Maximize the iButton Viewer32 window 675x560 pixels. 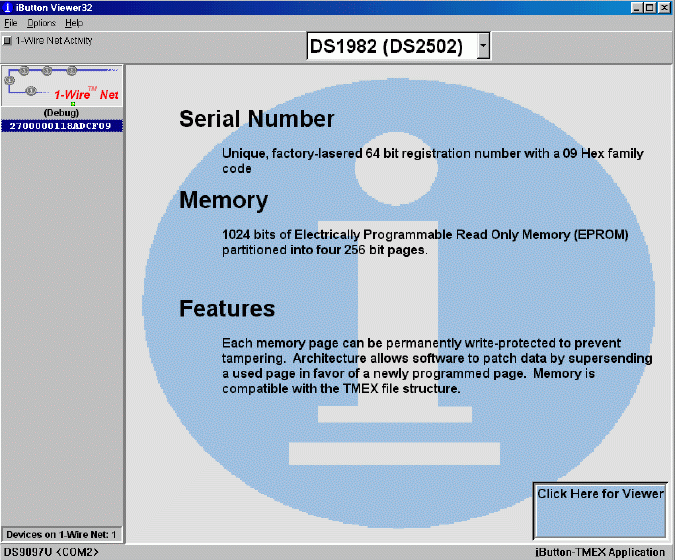[x=650, y=8]
